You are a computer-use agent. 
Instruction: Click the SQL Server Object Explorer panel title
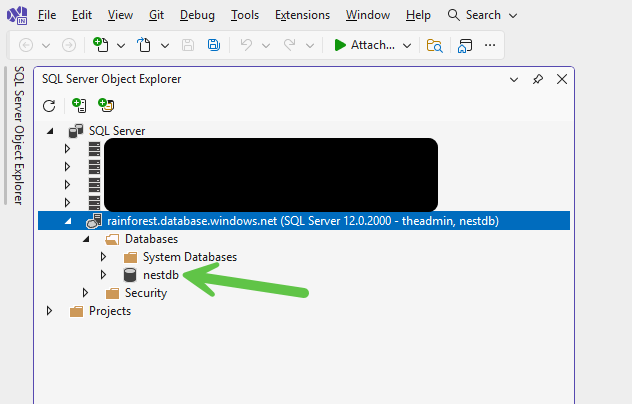pyautogui.click(x=112, y=79)
